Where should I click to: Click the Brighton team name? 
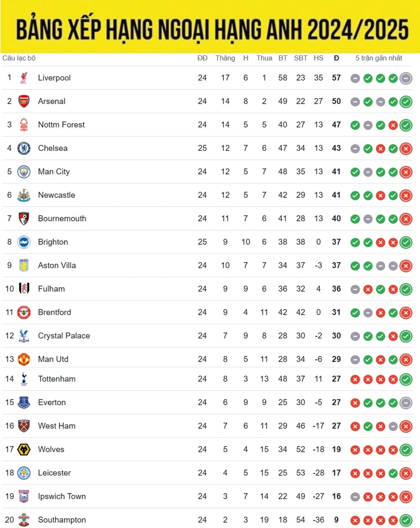[53, 242]
